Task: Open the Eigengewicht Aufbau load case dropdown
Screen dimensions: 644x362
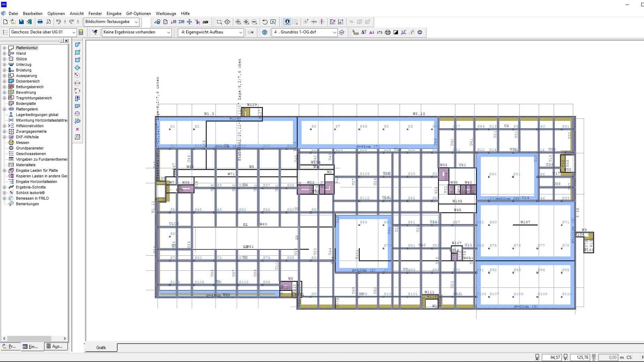Action: 241,32
